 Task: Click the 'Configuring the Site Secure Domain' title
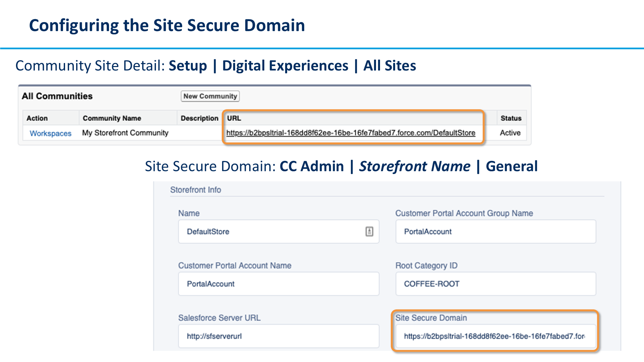point(167,25)
